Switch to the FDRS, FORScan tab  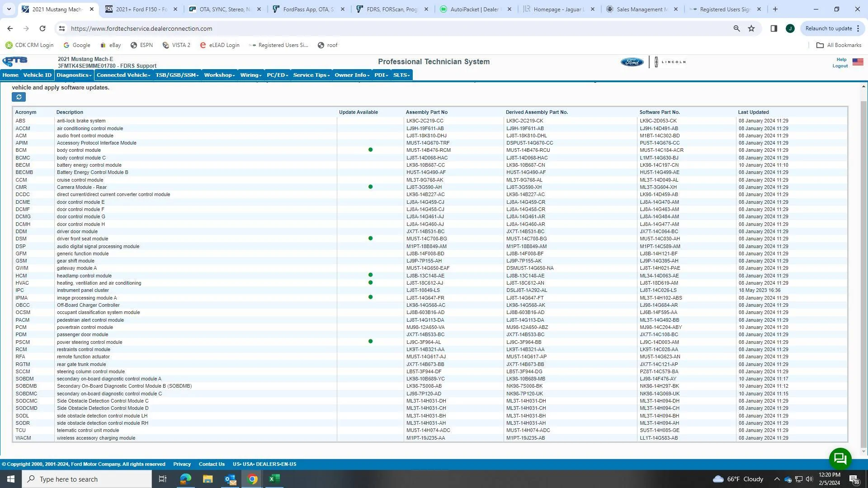tap(392, 9)
